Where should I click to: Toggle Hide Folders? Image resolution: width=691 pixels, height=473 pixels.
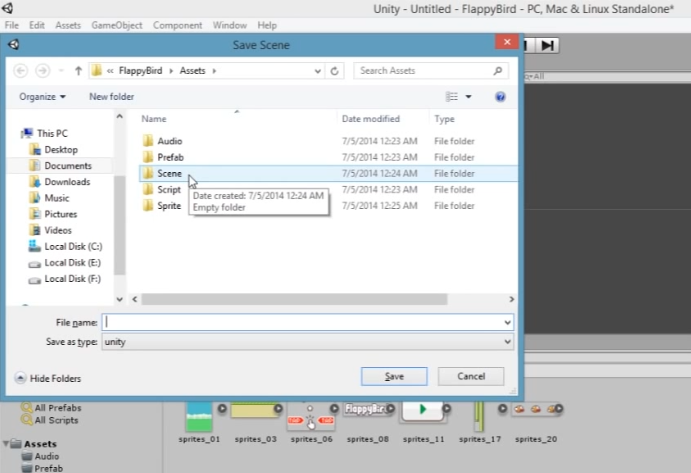point(48,378)
